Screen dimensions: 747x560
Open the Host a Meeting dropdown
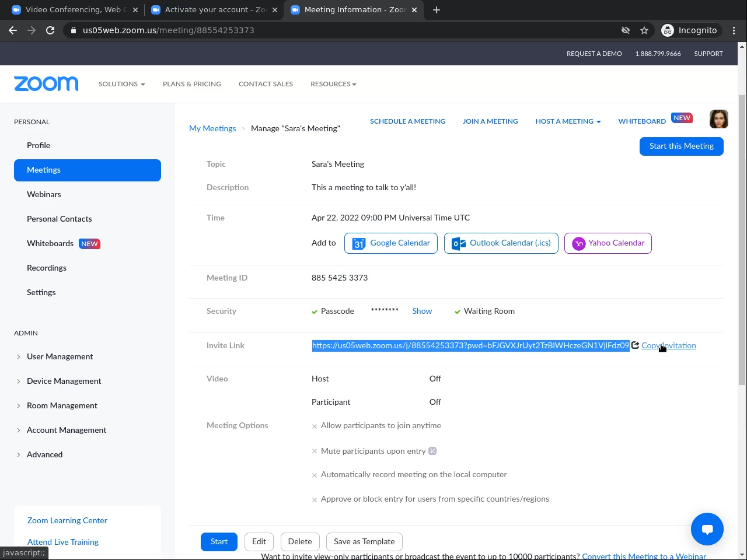[x=568, y=121]
